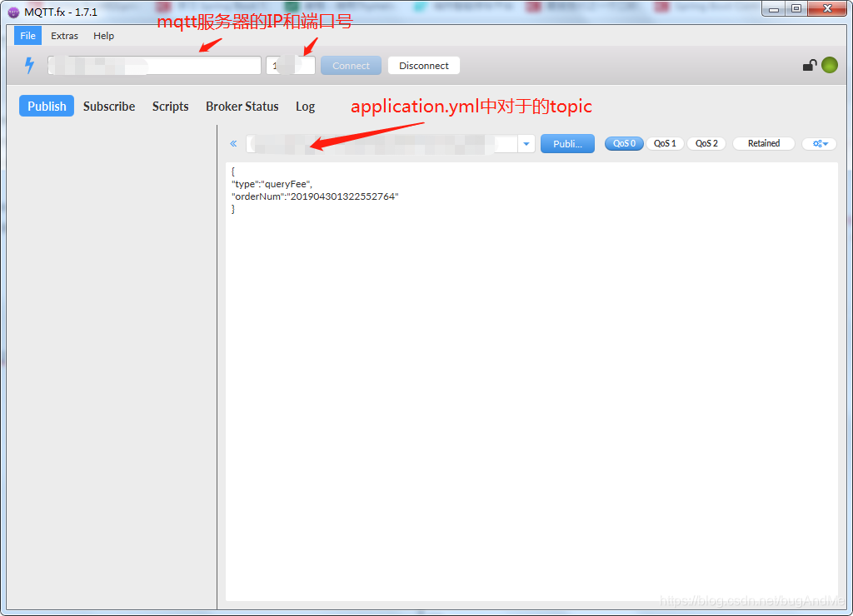853x616 pixels.
Task: Open the File menu
Action: pos(27,36)
